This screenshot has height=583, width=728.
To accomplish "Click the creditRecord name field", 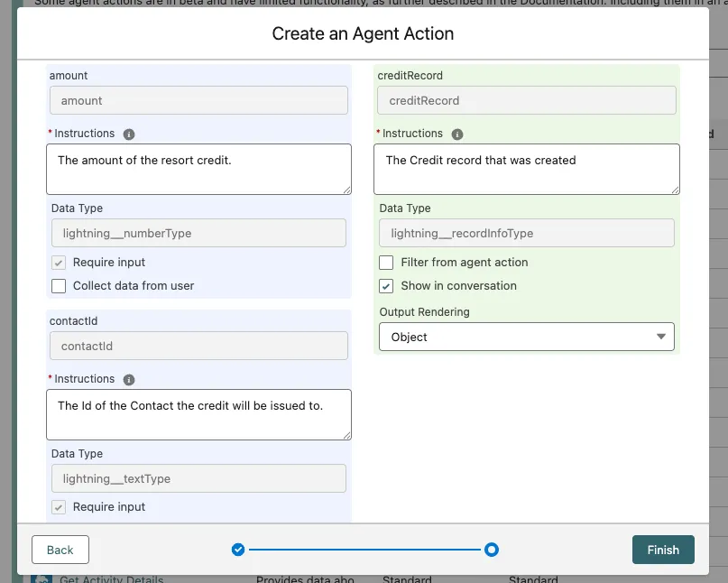I will tap(526, 100).
